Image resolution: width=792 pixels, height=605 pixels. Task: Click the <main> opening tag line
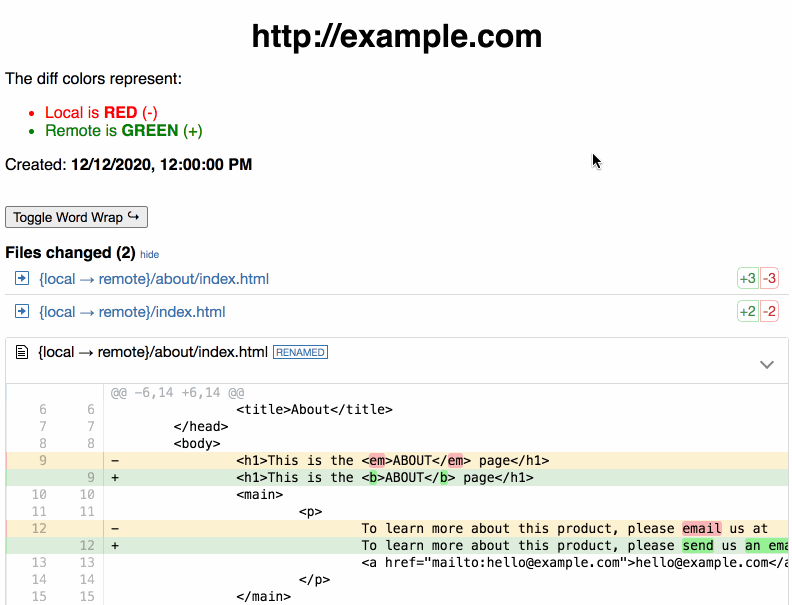click(x=260, y=494)
